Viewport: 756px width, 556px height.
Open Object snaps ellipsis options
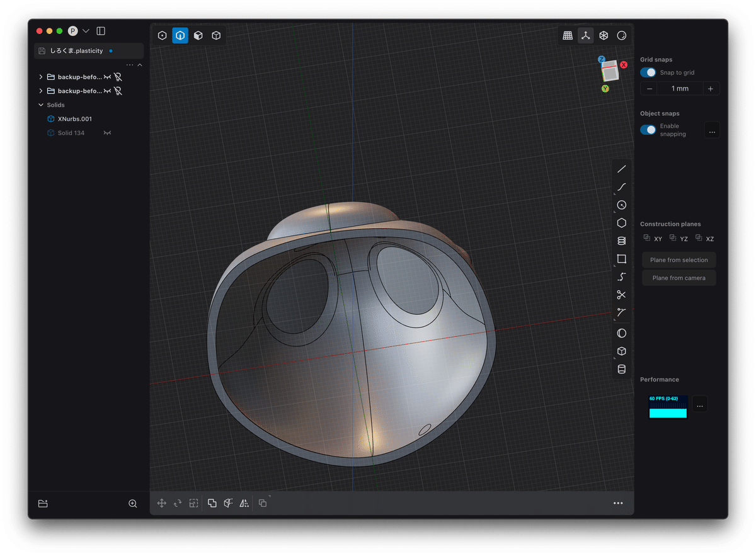(x=712, y=131)
